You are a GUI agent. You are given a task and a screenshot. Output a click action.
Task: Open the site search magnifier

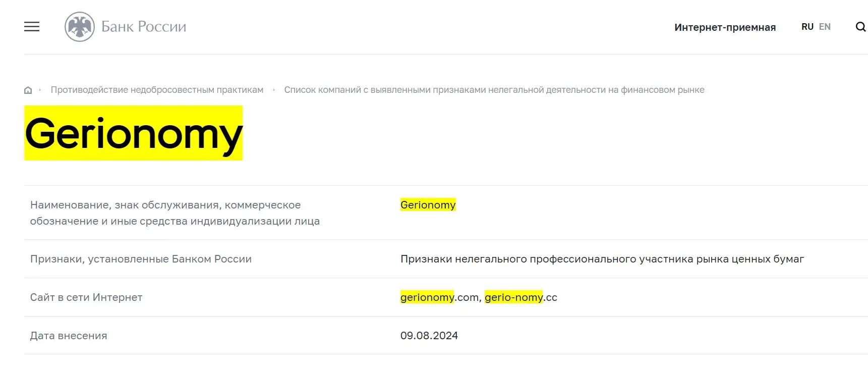tap(860, 27)
